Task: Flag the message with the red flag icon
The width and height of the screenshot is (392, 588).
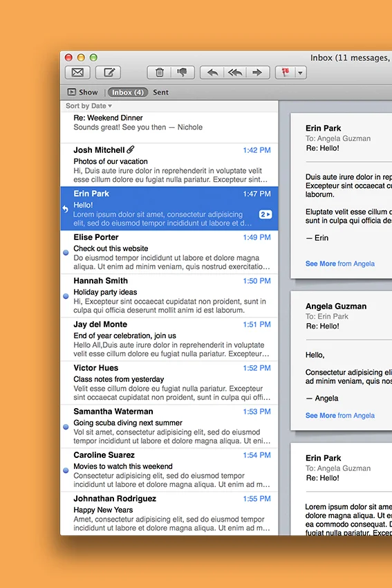Action: point(286,73)
